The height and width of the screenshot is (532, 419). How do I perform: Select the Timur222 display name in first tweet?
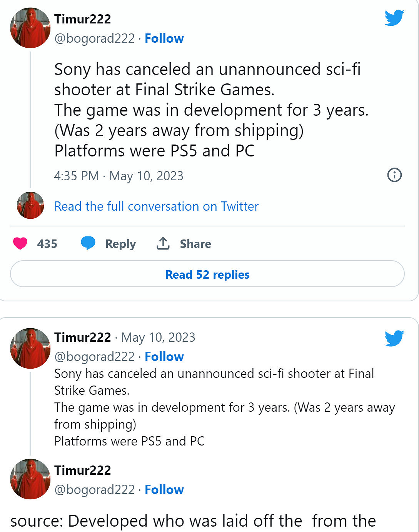coord(82,18)
